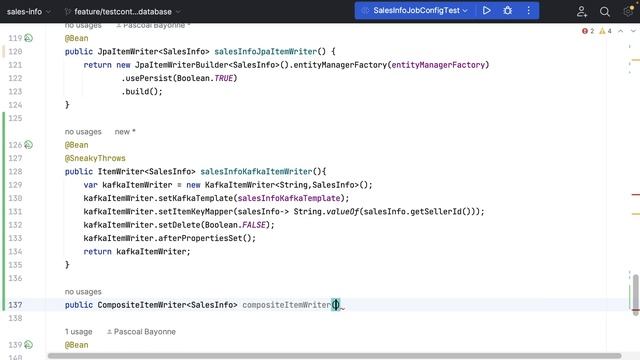Image resolution: width=640 pixels, height=360 pixels.
Task: Debug SalesInfoJobConfigTest with the bug icon
Action: [x=507, y=11]
